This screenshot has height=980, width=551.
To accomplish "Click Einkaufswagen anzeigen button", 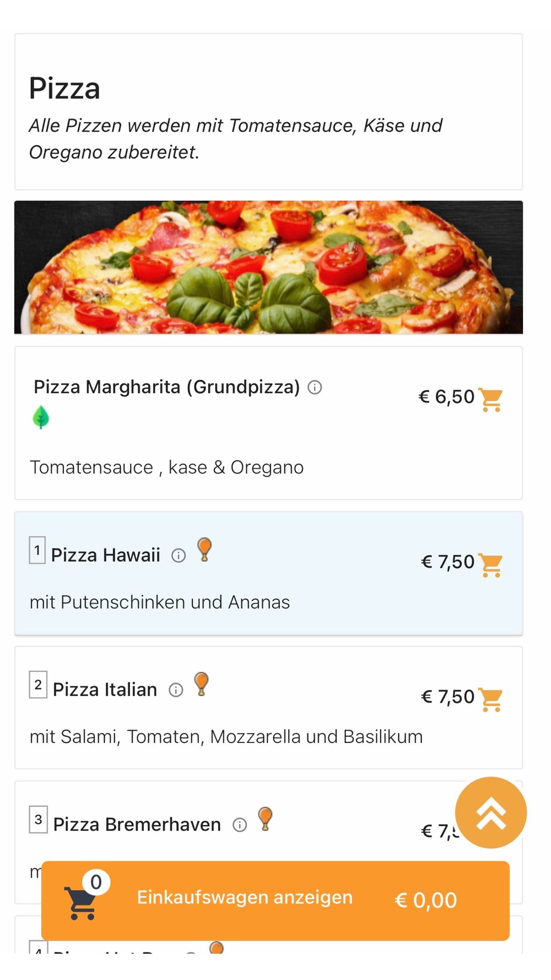I will 245,897.
